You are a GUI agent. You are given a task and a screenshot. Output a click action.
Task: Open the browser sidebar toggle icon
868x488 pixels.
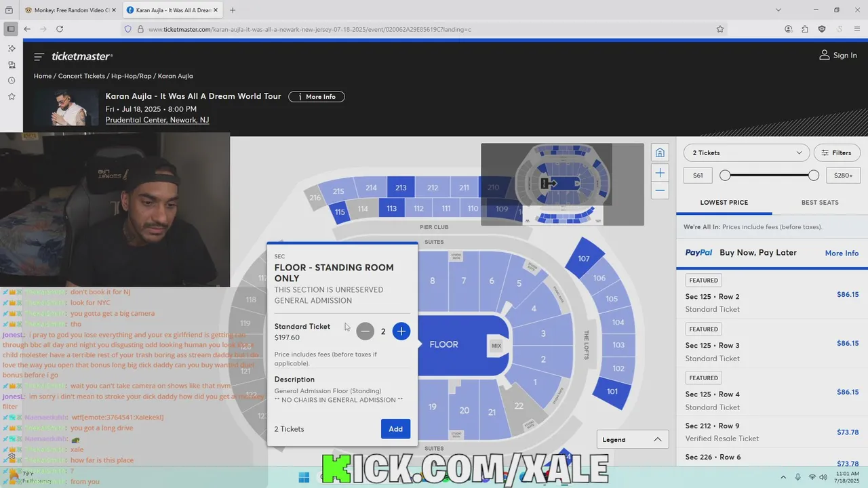tap(10, 29)
